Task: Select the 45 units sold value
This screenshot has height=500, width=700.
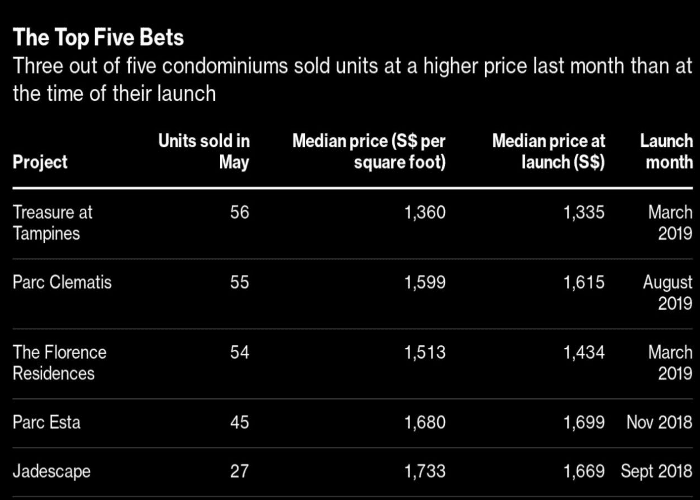Action: (x=240, y=422)
